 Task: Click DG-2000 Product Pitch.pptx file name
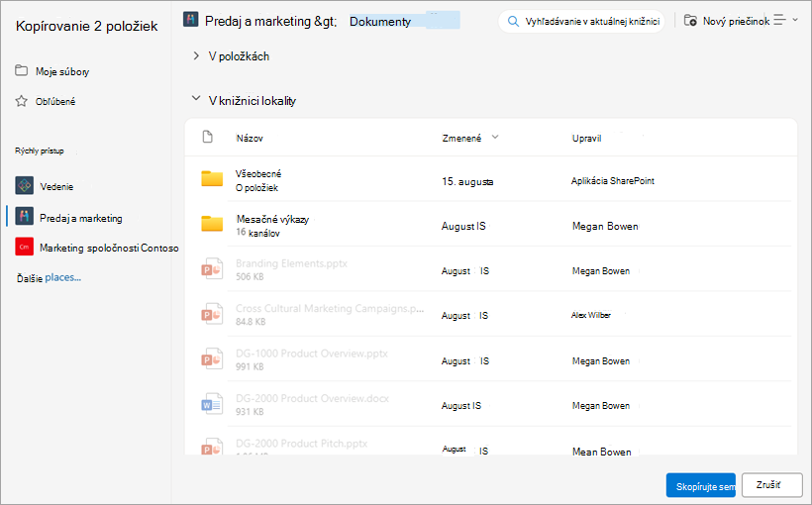coord(301,444)
